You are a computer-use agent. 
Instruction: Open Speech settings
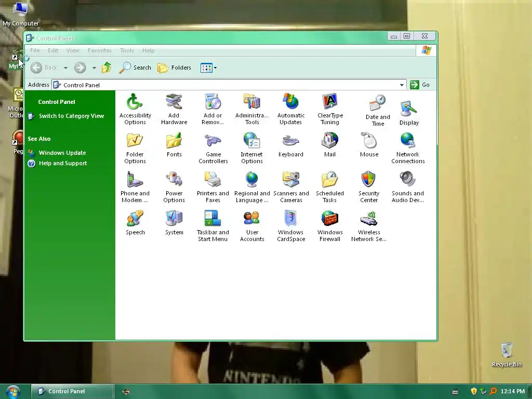click(135, 223)
